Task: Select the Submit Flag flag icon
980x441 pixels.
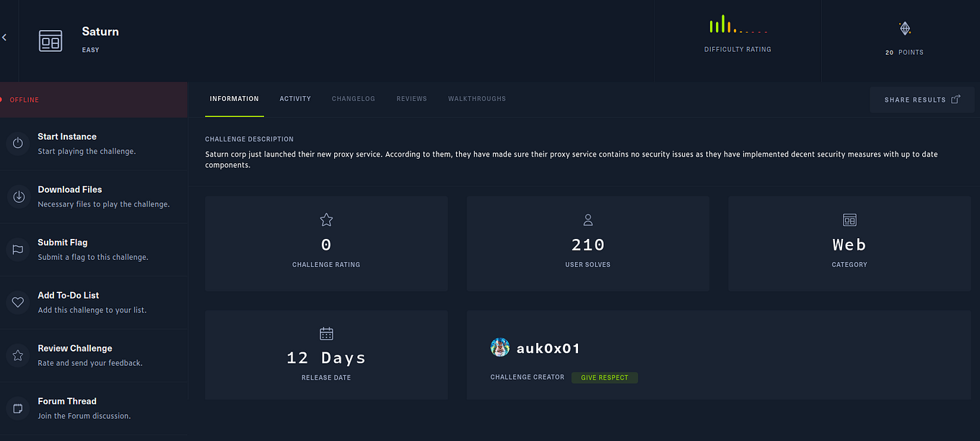Action: pos(18,248)
